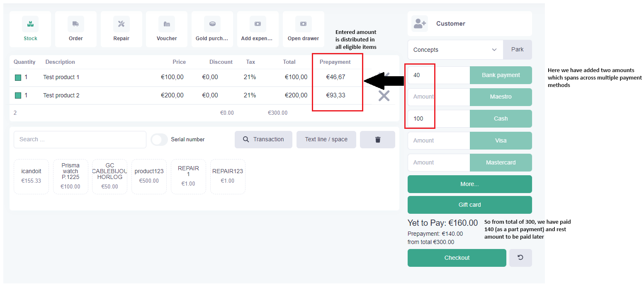The image size is (644, 290).
Task: Expand More payment methods
Action: coord(469,184)
